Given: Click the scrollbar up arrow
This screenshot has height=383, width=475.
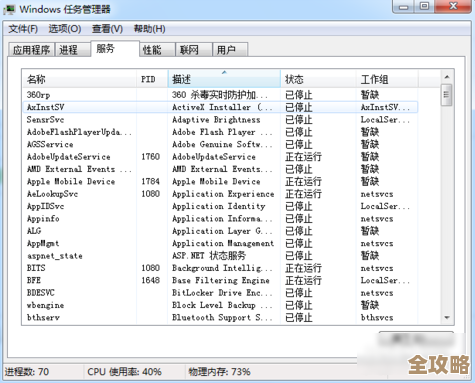Looking at the screenshot, I should [x=447, y=77].
